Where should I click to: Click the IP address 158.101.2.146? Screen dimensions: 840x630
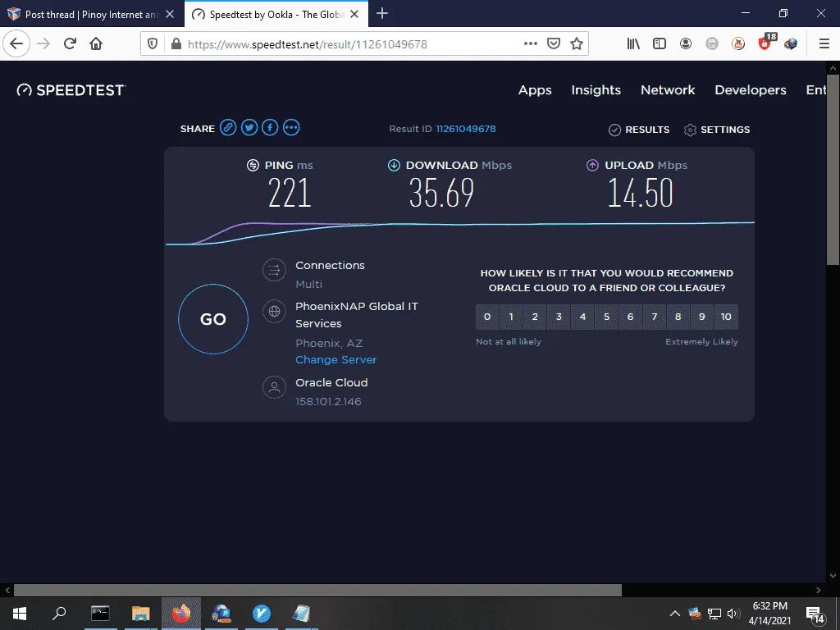click(x=328, y=401)
